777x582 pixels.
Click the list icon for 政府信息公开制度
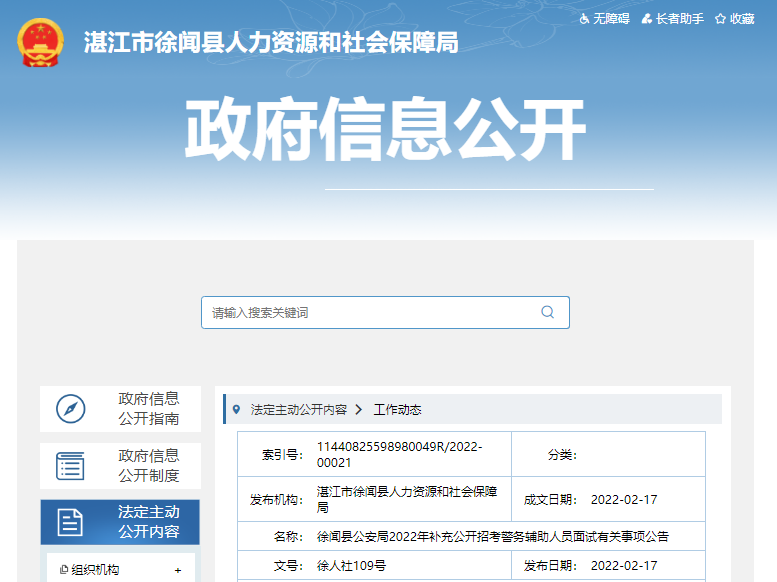point(71,466)
